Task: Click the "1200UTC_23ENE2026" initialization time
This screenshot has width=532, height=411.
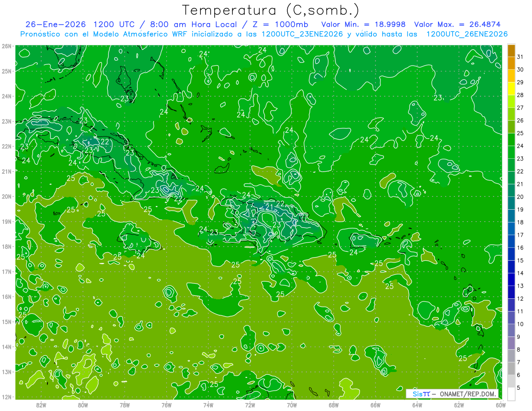Action: [302, 34]
